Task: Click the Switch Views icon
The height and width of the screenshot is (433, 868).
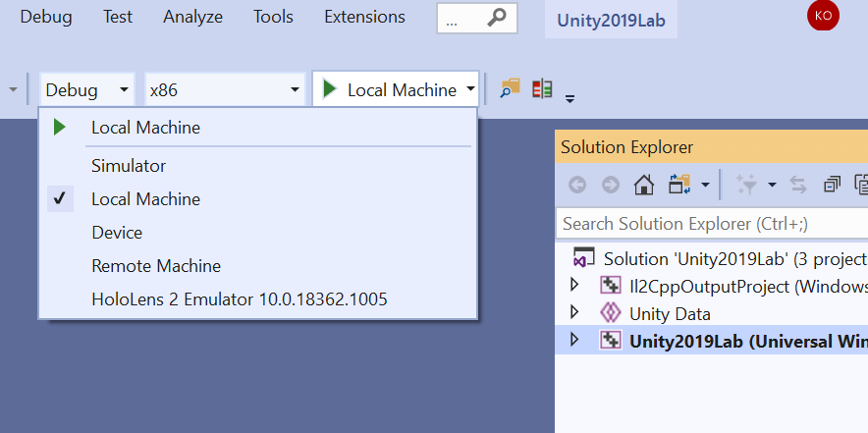Action: coord(679,185)
